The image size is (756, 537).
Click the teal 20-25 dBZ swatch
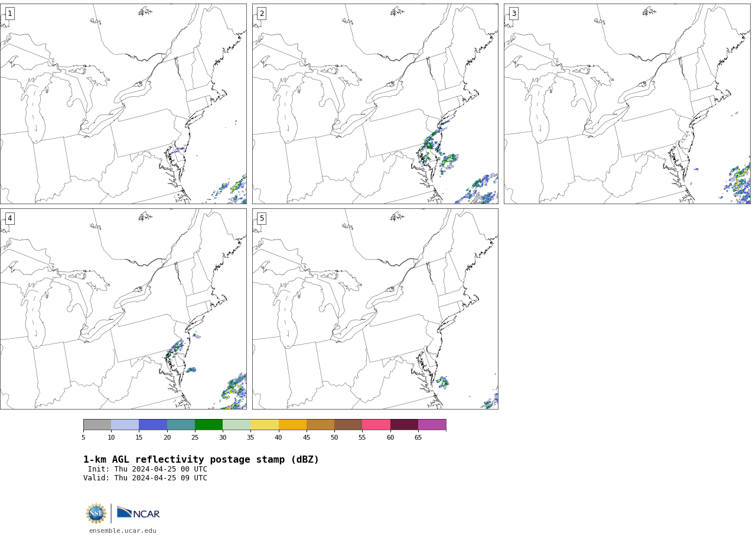pyautogui.click(x=181, y=425)
